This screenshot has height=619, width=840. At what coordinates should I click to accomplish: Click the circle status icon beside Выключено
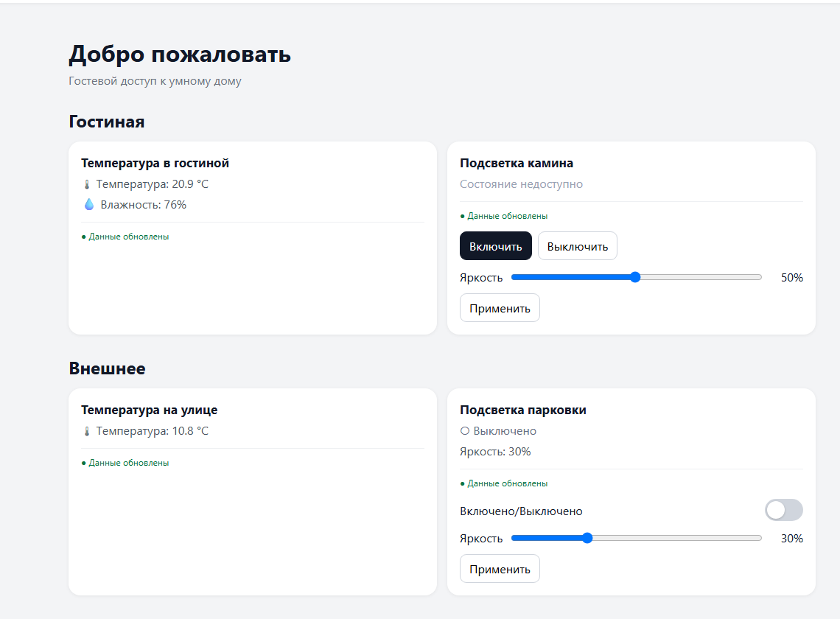click(x=464, y=431)
